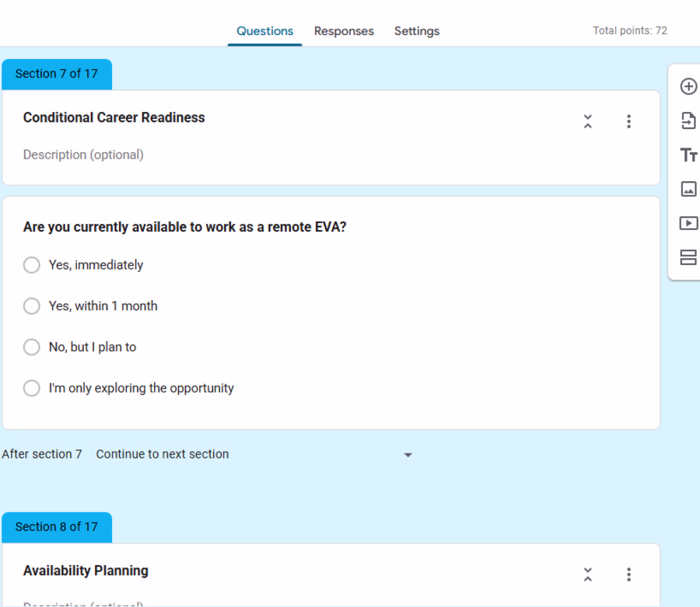700x607 pixels.
Task: Edit the section 7 Description (optional) field
Action: 83,155
